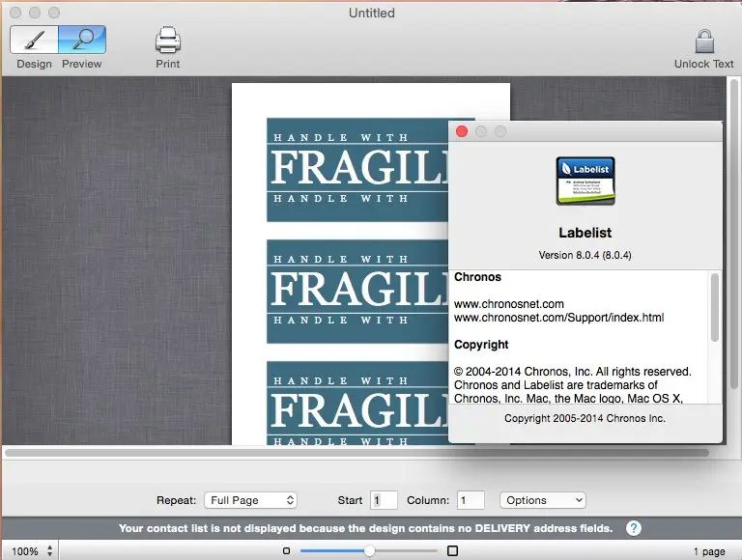Click the bold 'Copyright' heading
The height and width of the screenshot is (560, 742).
click(481, 345)
